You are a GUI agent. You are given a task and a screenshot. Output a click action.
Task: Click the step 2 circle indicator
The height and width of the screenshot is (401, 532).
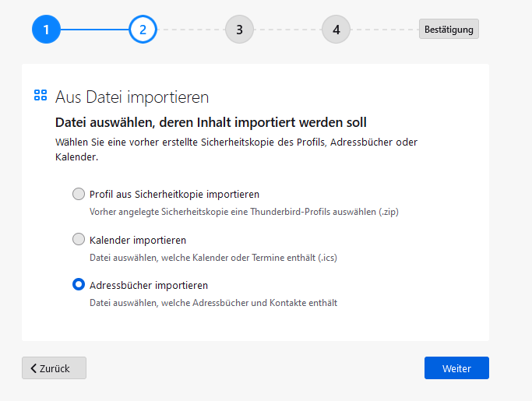tap(143, 30)
